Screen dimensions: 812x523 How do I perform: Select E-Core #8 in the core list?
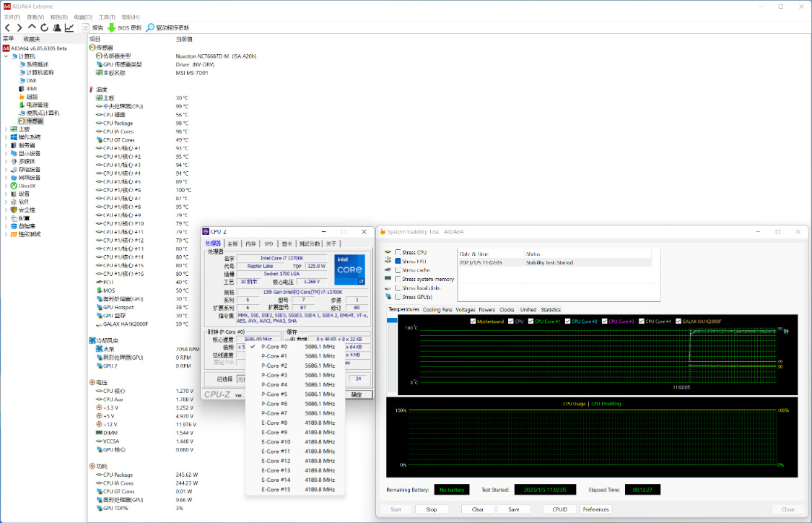click(x=274, y=423)
